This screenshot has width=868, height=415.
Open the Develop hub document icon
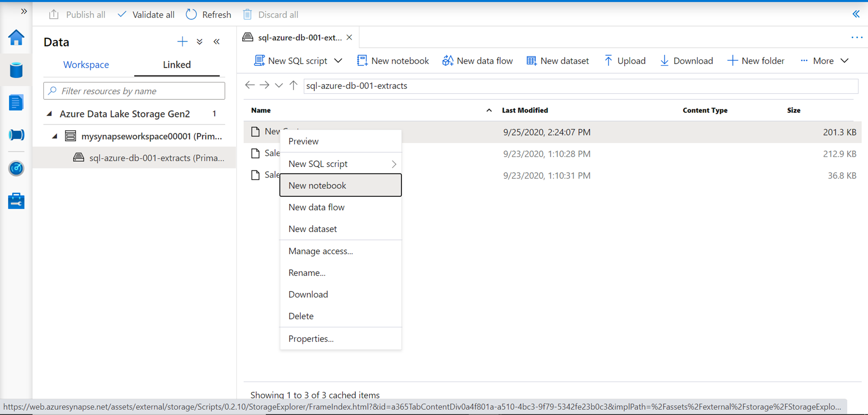tap(16, 103)
